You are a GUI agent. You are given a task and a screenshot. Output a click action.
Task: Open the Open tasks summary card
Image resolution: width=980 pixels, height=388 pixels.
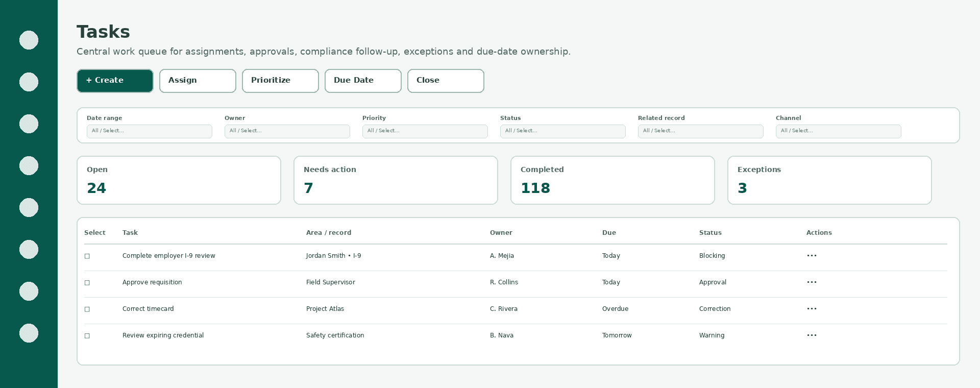coord(179,180)
